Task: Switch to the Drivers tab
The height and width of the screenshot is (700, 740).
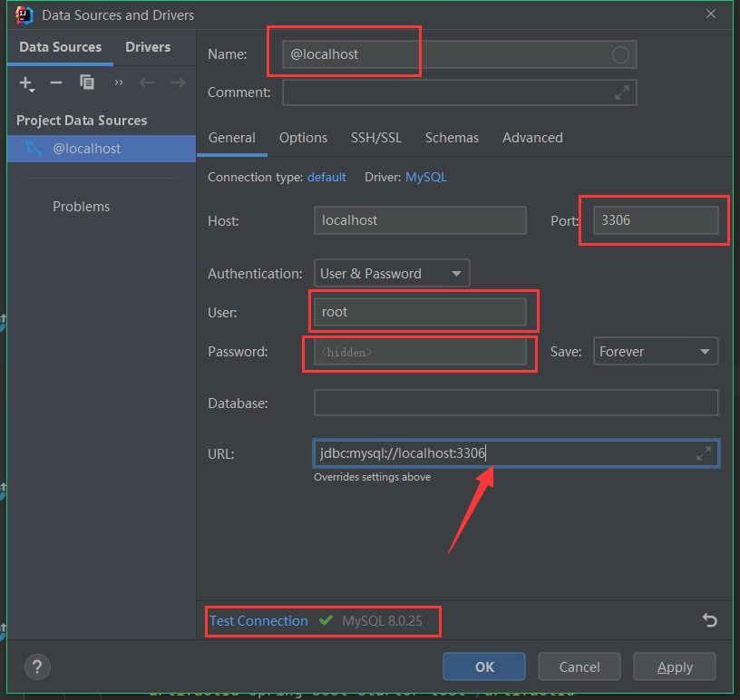Action: pos(148,47)
